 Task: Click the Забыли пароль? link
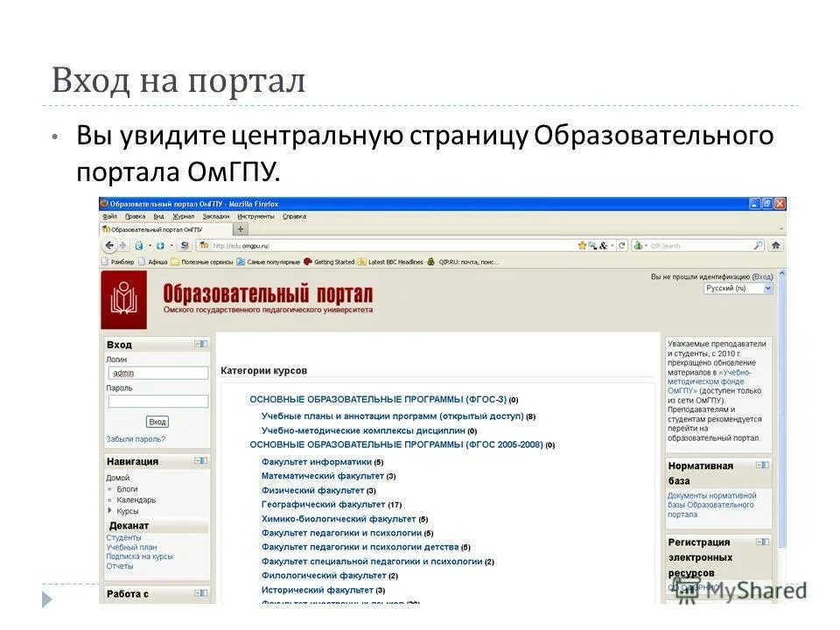coord(136,438)
